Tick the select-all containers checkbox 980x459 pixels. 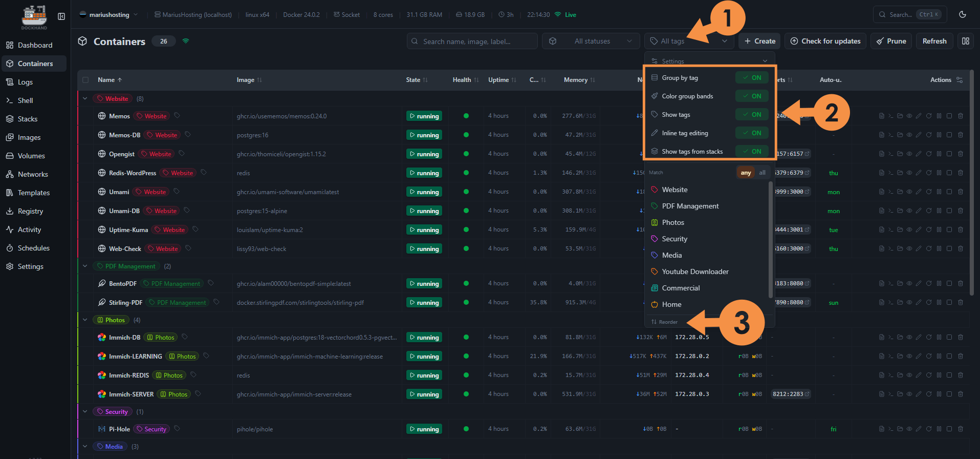[x=85, y=80]
